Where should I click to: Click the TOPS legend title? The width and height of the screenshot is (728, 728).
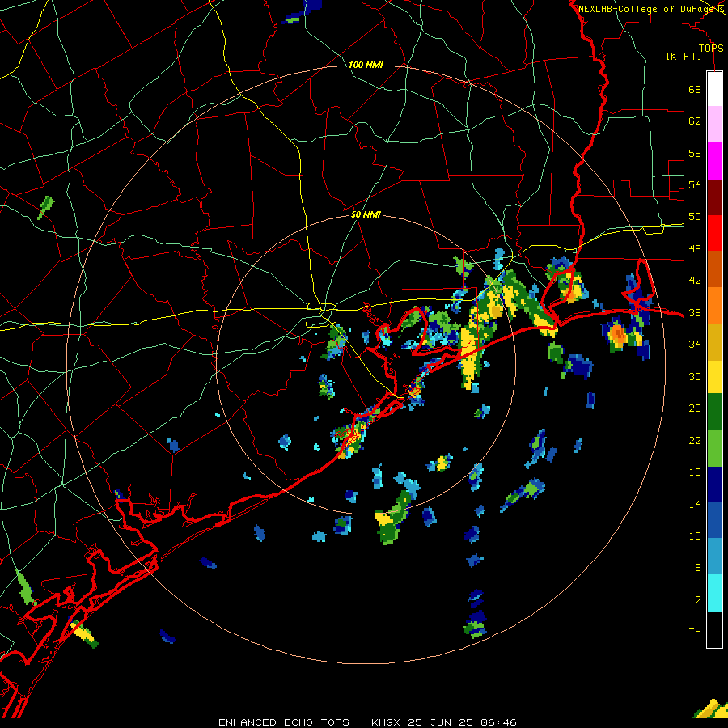coord(711,49)
